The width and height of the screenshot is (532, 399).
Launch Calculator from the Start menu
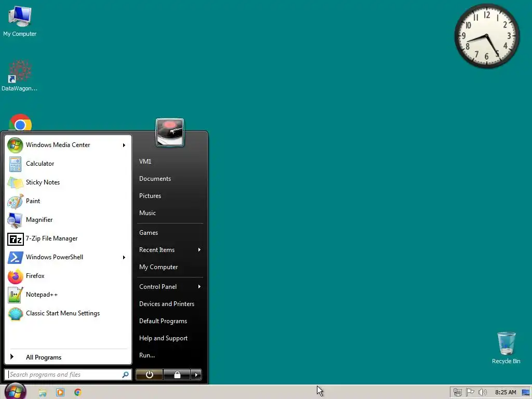pos(68,164)
